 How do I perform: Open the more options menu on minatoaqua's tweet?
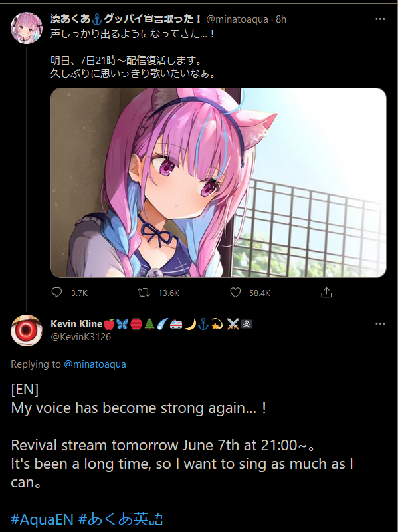point(380,19)
